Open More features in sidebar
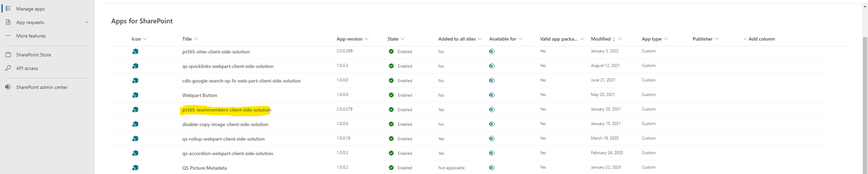 pyautogui.click(x=31, y=36)
